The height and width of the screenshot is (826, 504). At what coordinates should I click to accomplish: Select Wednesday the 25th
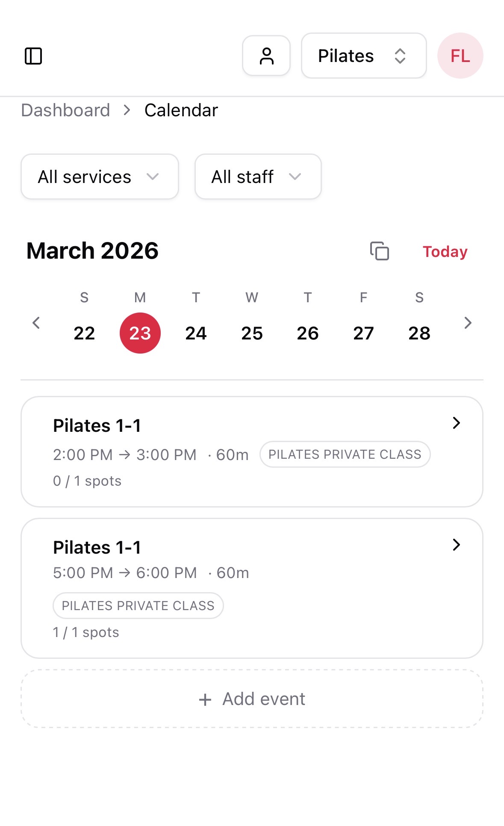(252, 333)
